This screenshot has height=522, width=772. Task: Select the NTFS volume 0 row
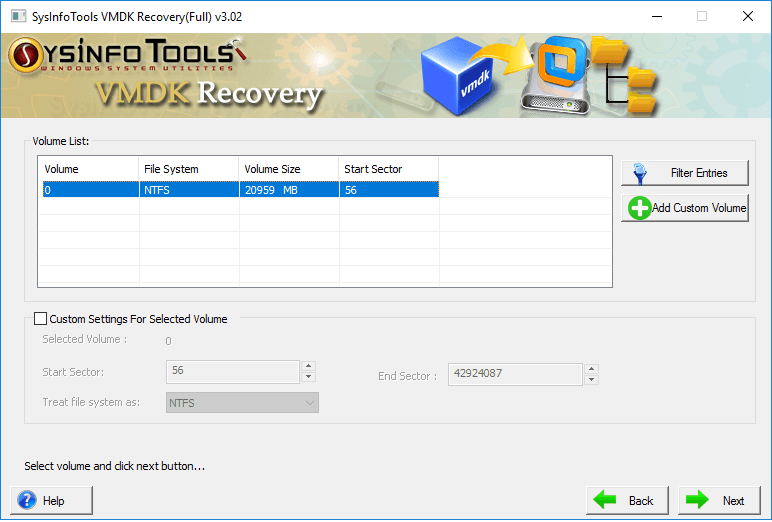[x=238, y=190]
